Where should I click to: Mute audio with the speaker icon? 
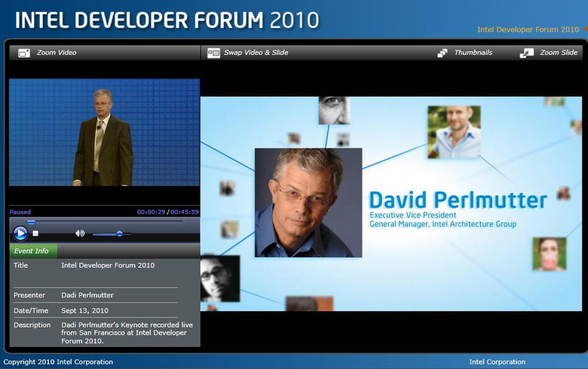point(80,234)
